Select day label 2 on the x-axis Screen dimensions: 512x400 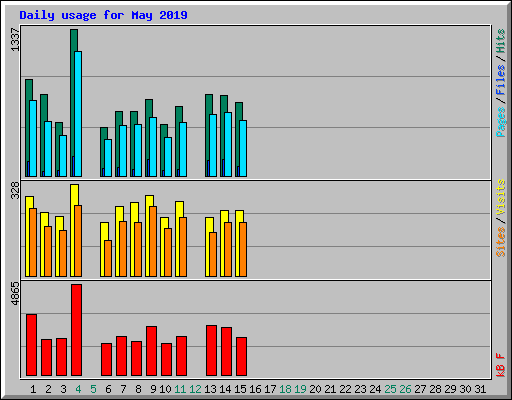[48, 389]
